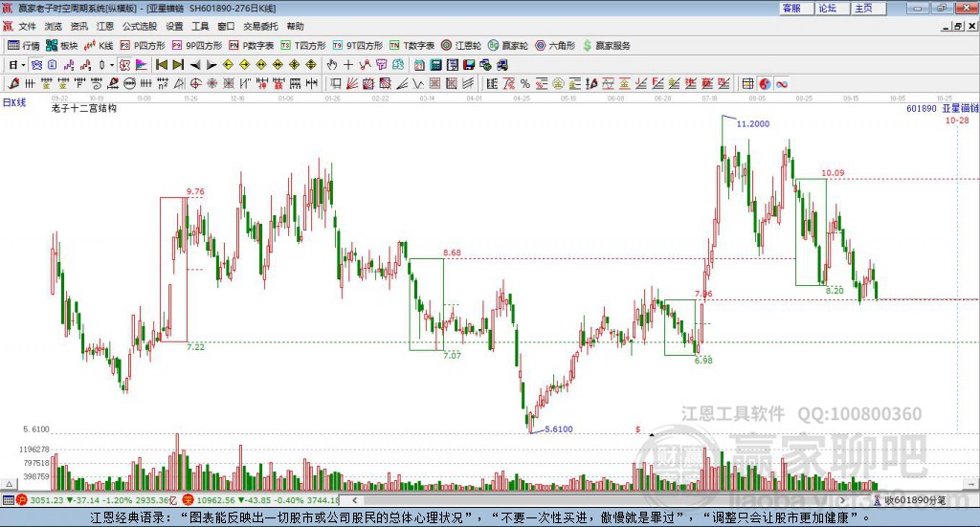The width and height of the screenshot is (980, 527).
Task: Open the 江恩轮 Gann wheel
Action: (461, 46)
